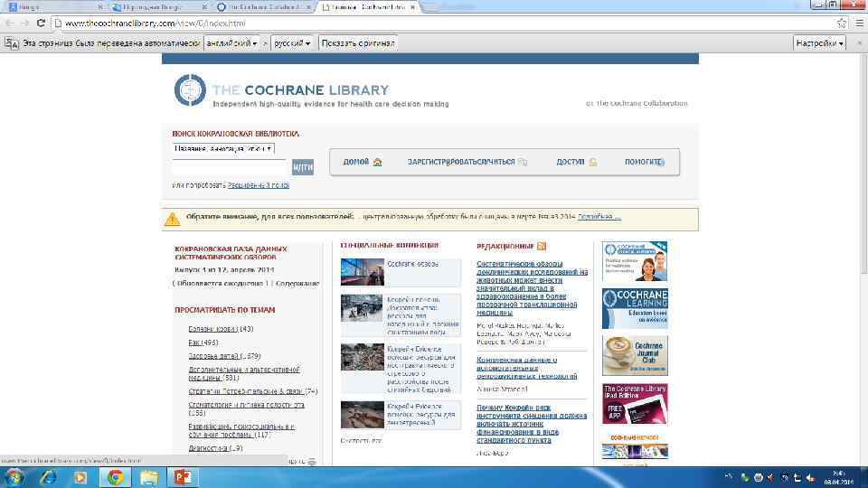The height and width of the screenshot is (488, 868).
Task: Open Google Chrome from the taskbar
Action: [115, 477]
